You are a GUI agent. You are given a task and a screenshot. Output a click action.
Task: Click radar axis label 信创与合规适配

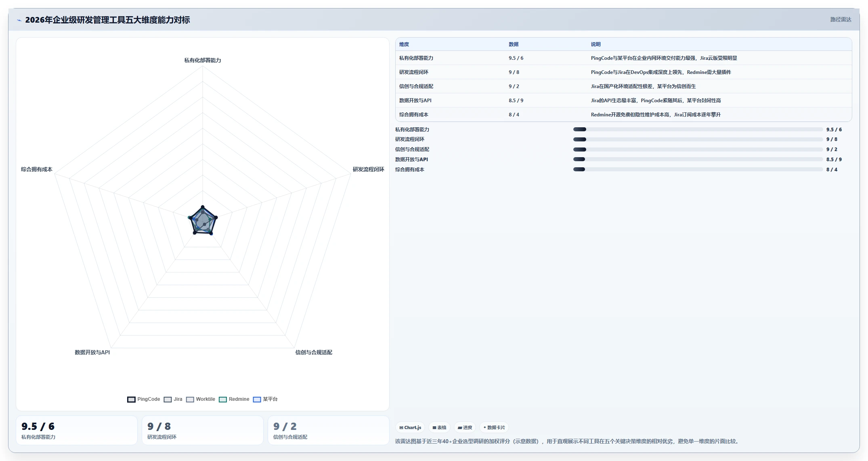pos(314,352)
